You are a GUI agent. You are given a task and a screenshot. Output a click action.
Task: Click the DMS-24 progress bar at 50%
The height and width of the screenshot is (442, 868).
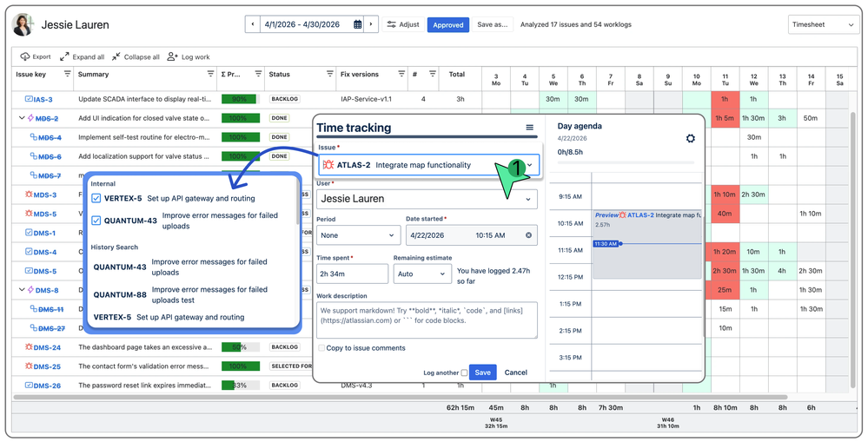pos(241,347)
